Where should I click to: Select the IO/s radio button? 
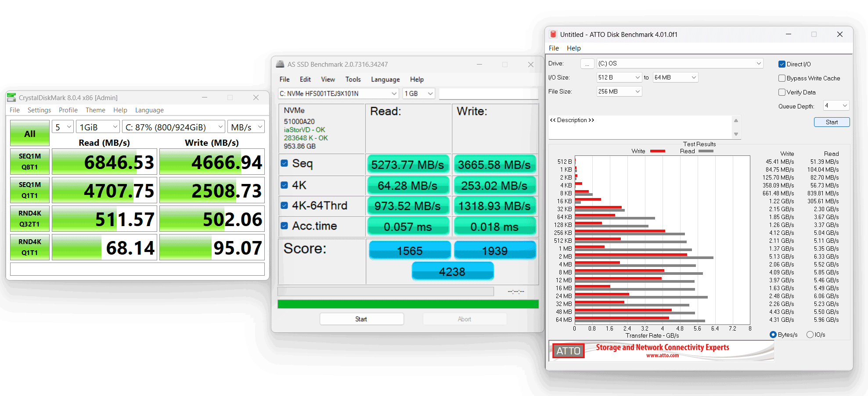(x=810, y=335)
